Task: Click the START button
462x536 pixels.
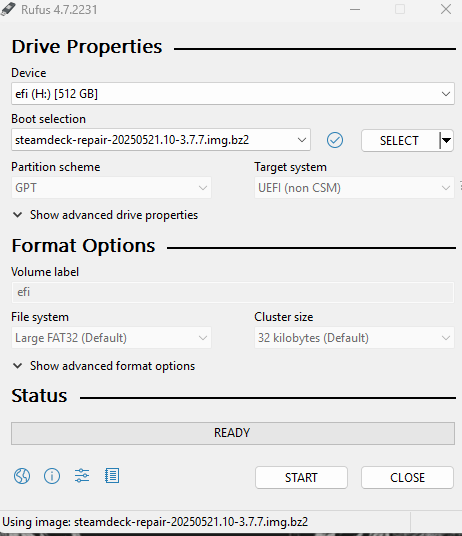Action: pyautogui.click(x=301, y=478)
